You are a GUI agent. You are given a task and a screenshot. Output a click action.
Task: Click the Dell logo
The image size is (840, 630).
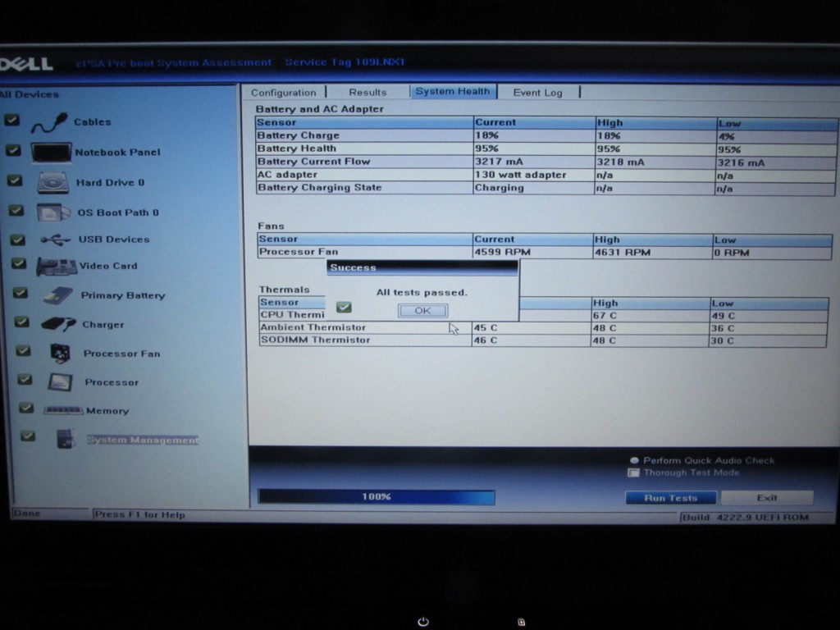point(26,64)
